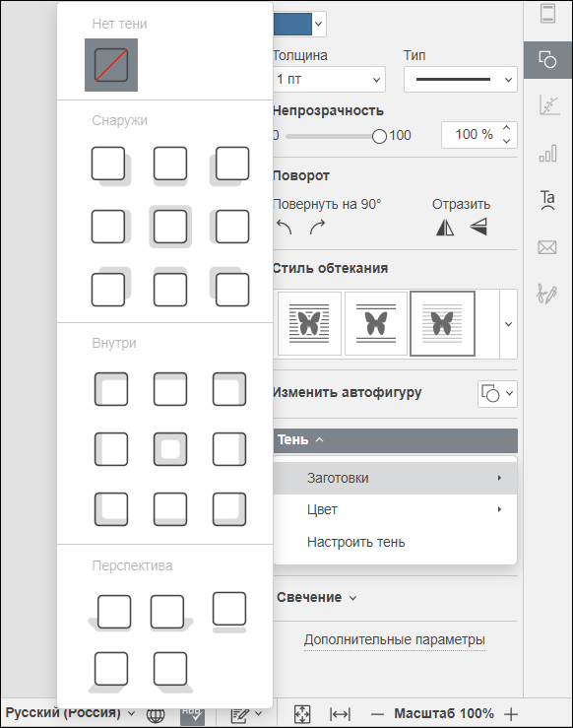Open the line Тип dropdown
The width and height of the screenshot is (573, 728).
point(460,80)
